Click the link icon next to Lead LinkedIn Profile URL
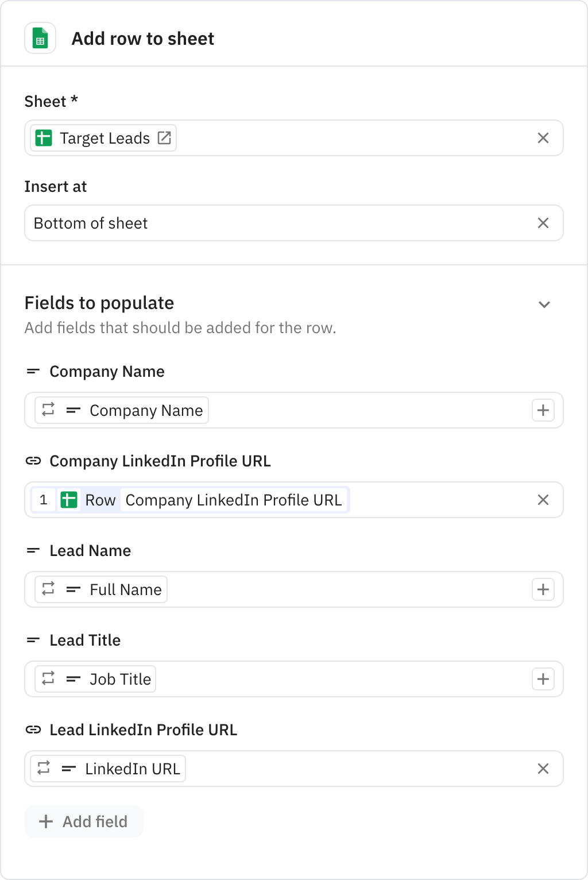Screen dimensions: 588x880 coord(33,730)
